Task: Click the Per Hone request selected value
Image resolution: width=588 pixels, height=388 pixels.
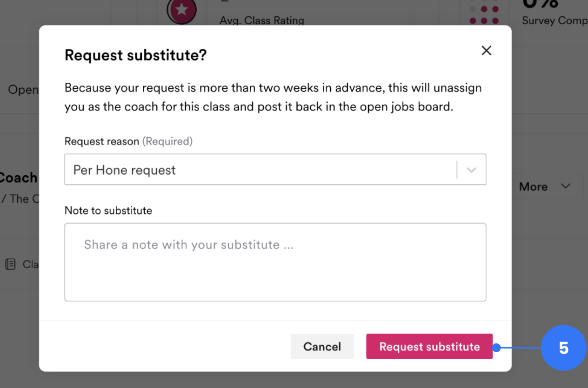Action: (x=125, y=170)
